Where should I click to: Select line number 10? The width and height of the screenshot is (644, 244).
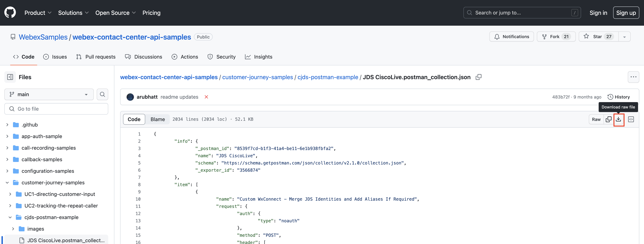click(138, 199)
